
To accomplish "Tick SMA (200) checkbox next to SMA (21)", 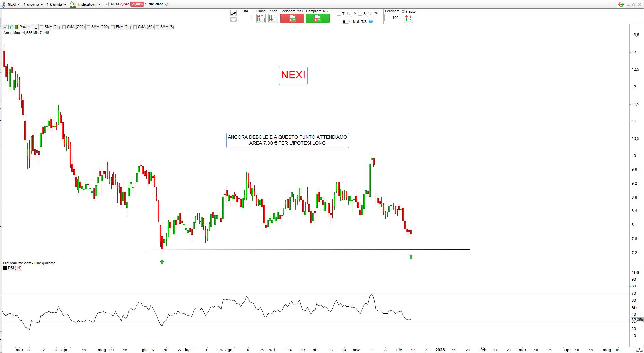I will [x=64, y=27].
